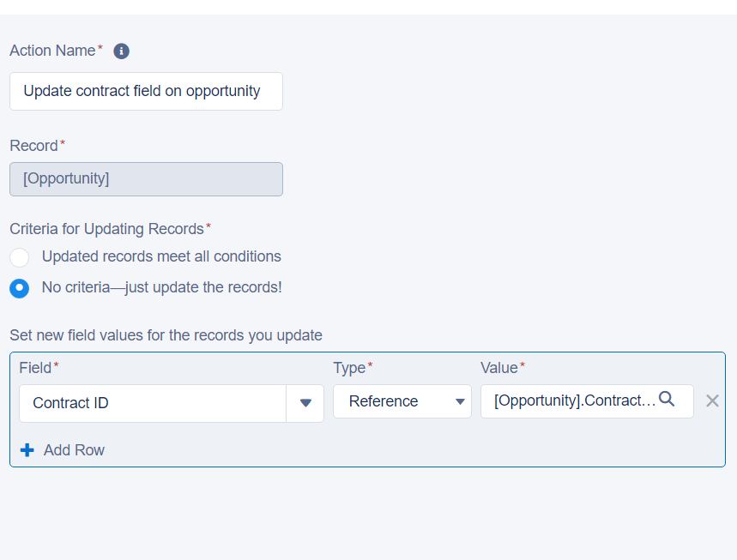Select 'No criteria—just update the records' radio

20,288
